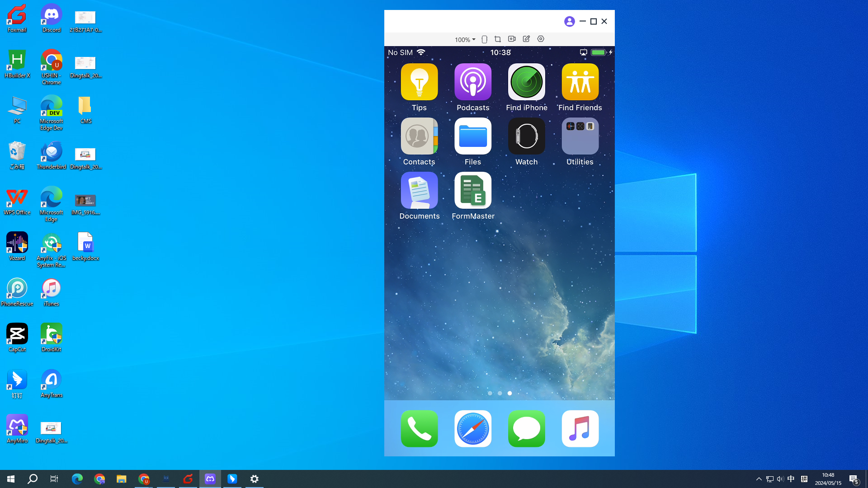The height and width of the screenshot is (488, 868).
Task: Open Safari browser from iPhone dock
Action: (473, 428)
